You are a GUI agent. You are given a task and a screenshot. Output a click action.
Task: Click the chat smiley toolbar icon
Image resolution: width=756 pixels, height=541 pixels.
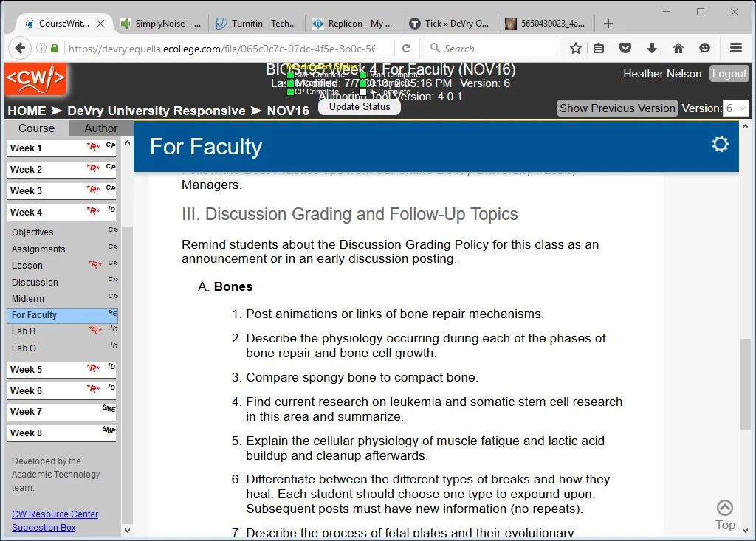(704, 48)
